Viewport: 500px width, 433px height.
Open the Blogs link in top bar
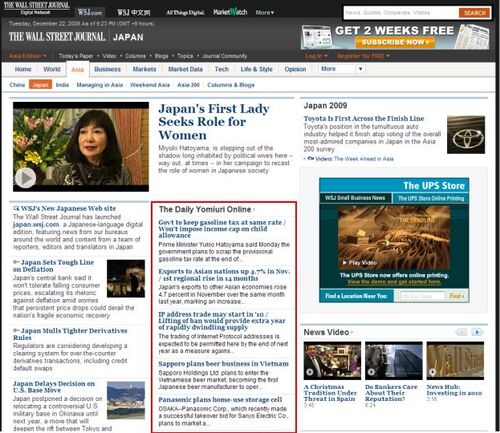pyautogui.click(x=161, y=56)
